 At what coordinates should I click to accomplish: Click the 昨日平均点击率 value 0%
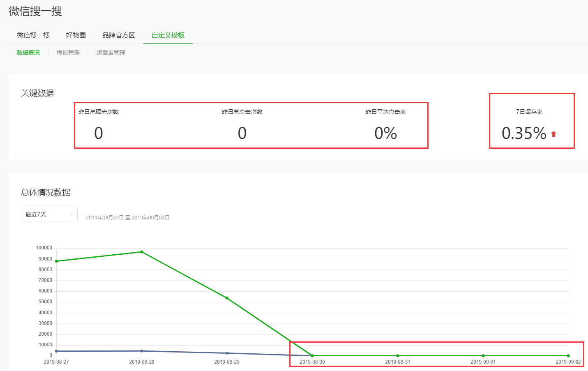coord(385,134)
